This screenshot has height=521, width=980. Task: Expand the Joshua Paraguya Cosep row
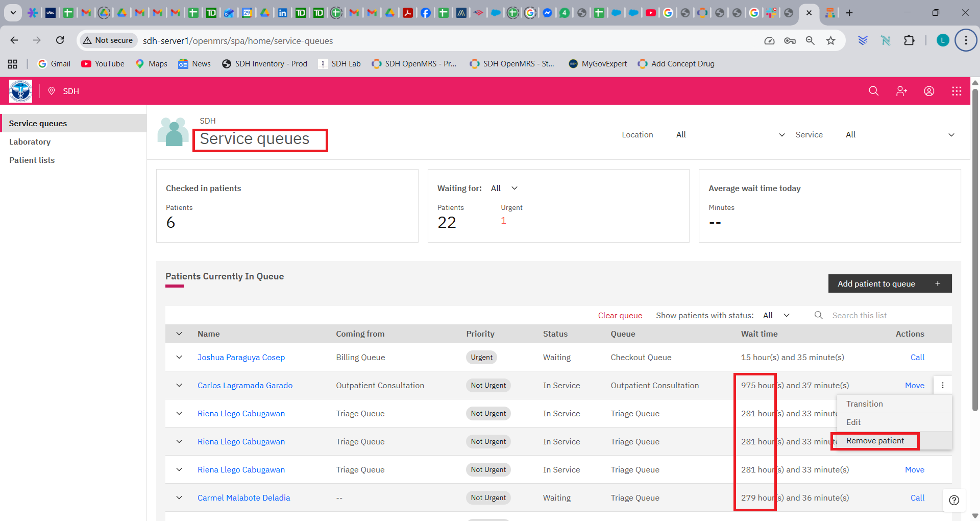tap(179, 358)
